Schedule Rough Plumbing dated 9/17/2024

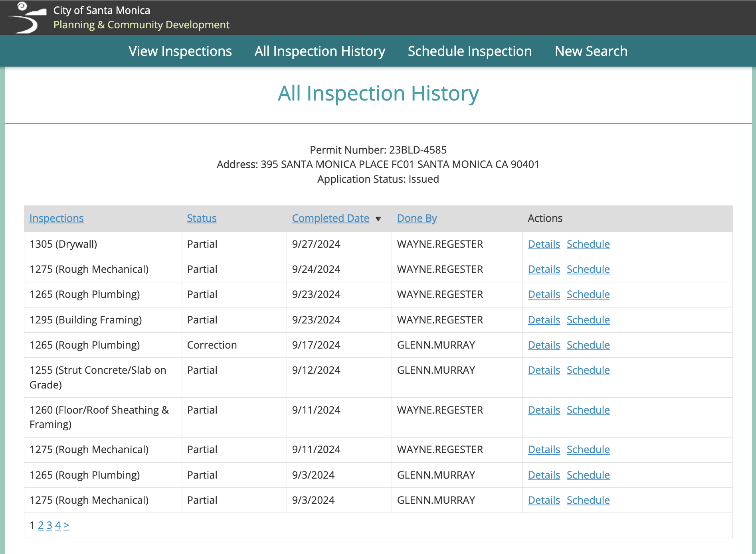click(588, 345)
